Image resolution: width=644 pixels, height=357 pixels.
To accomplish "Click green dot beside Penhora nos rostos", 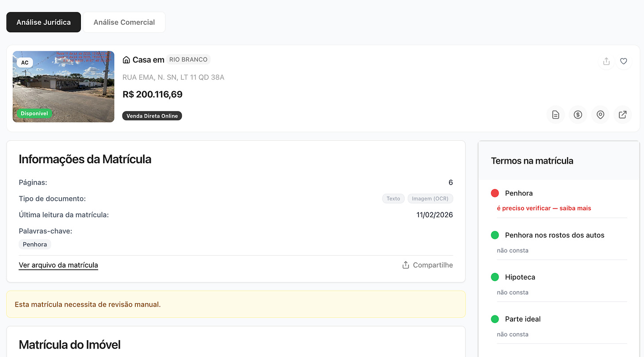I will click(495, 235).
